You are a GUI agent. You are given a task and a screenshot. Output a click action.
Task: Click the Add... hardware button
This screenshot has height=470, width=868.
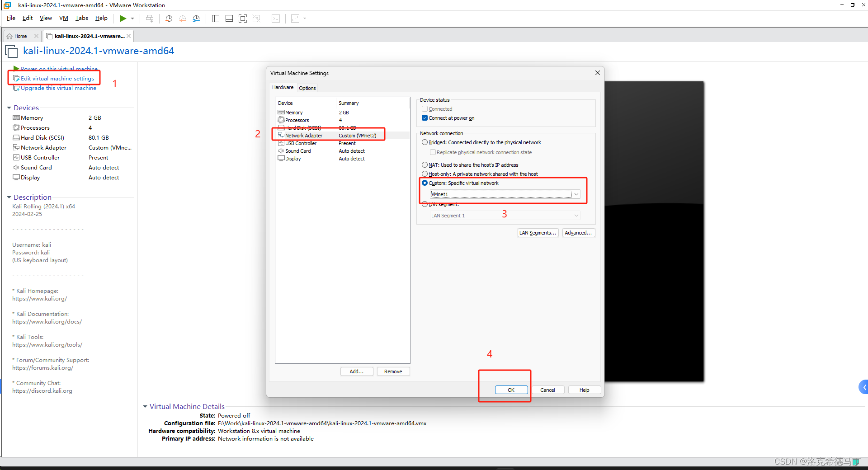[x=357, y=371]
